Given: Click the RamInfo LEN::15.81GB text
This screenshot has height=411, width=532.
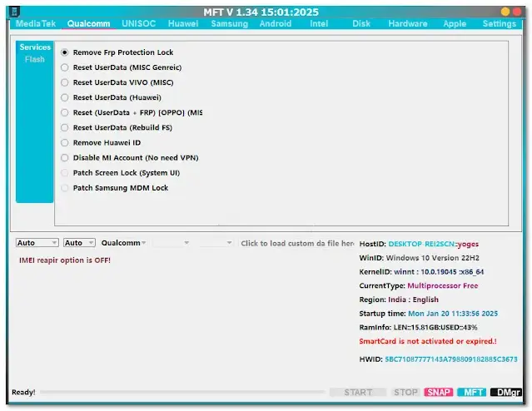Looking at the screenshot, I should pyautogui.click(x=418, y=327).
